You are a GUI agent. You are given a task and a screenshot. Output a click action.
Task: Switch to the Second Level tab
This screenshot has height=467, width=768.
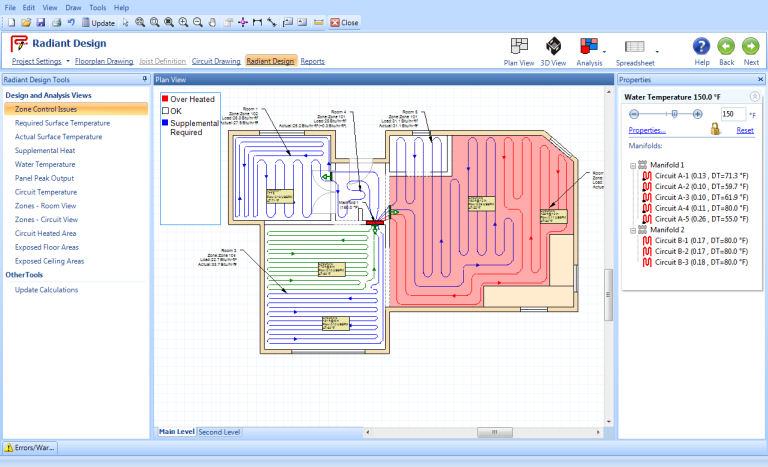(219, 432)
